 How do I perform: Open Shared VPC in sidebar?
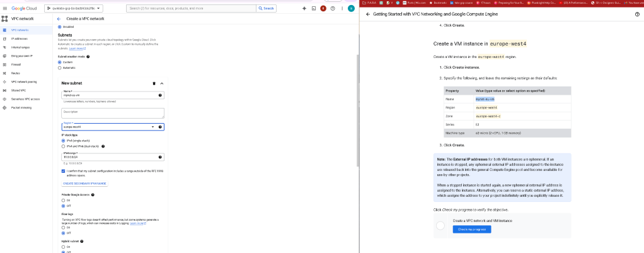coord(18,90)
